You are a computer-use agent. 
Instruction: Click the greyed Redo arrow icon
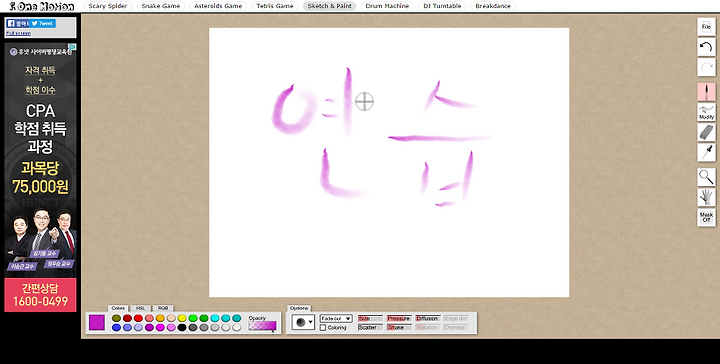tap(706, 67)
